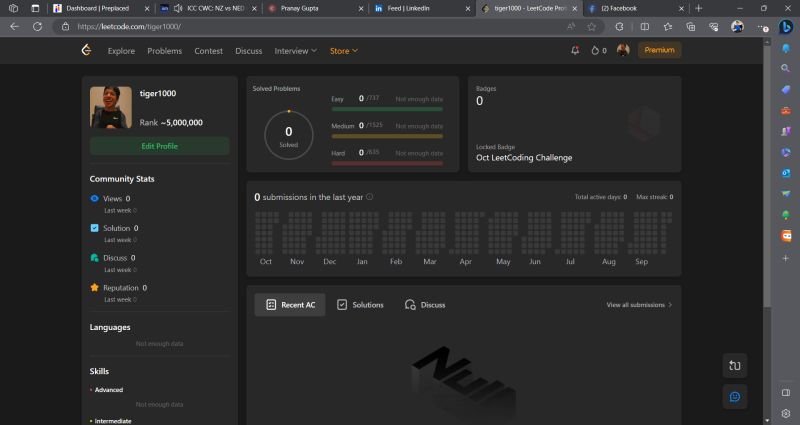Open the tab actions vertical tabs icon
The width and height of the screenshot is (800, 425).
(x=35, y=8)
